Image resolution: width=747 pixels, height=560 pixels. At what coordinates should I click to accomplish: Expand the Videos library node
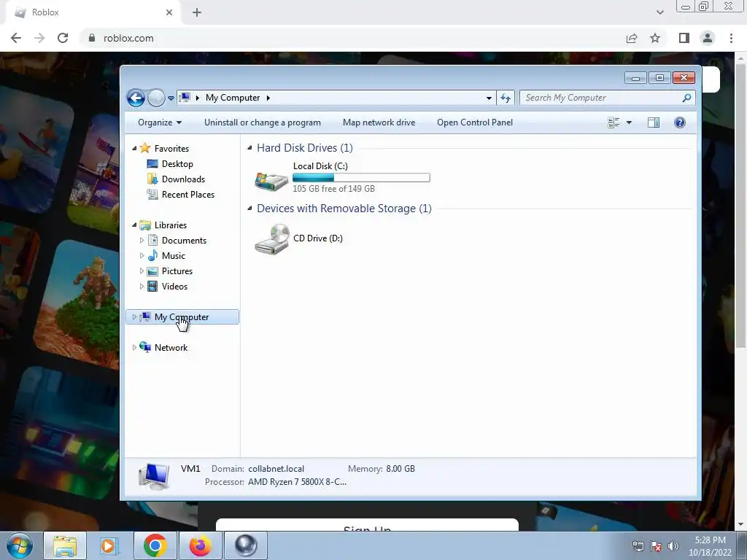[142, 286]
